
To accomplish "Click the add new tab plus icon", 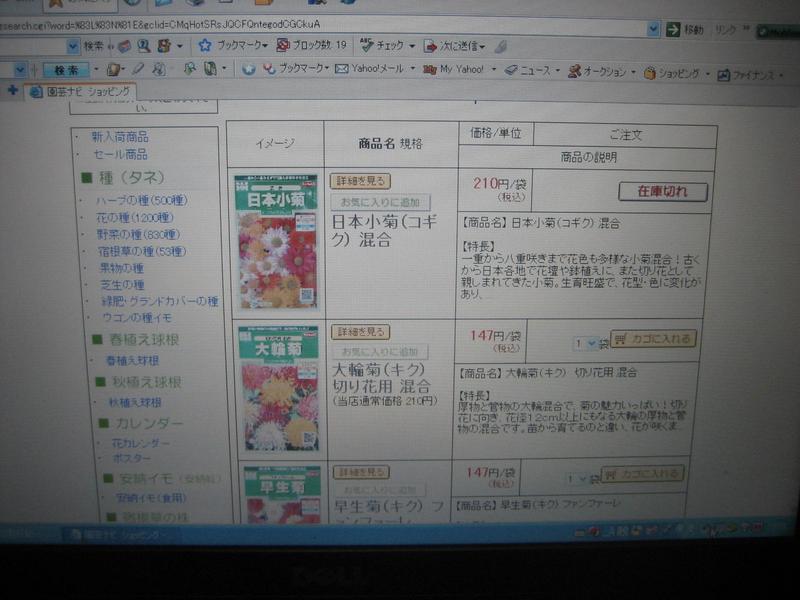I will tap(13, 90).
